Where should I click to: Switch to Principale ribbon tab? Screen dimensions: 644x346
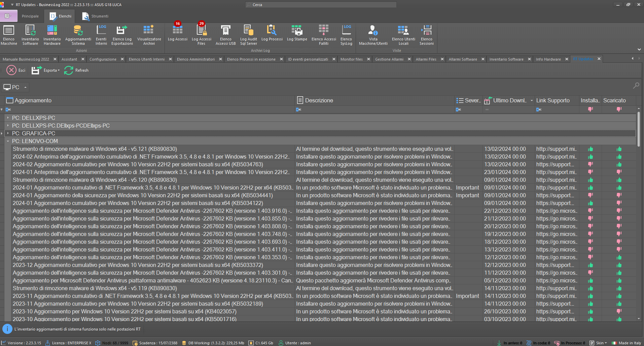[30, 16]
